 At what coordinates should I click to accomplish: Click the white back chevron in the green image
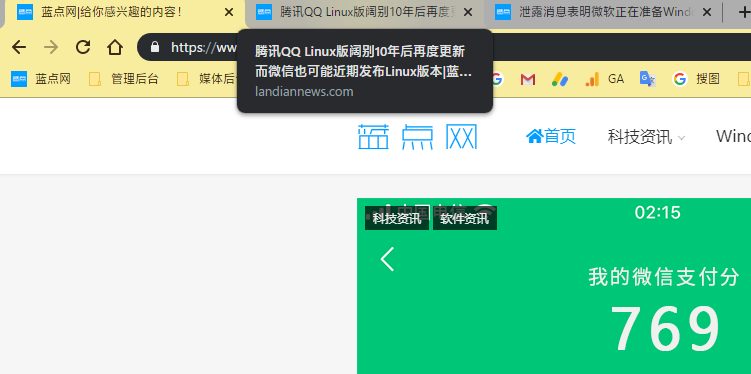pos(387,259)
